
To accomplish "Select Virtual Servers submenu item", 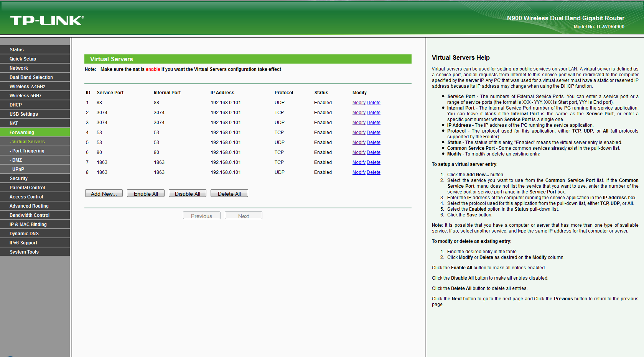I will point(35,142).
